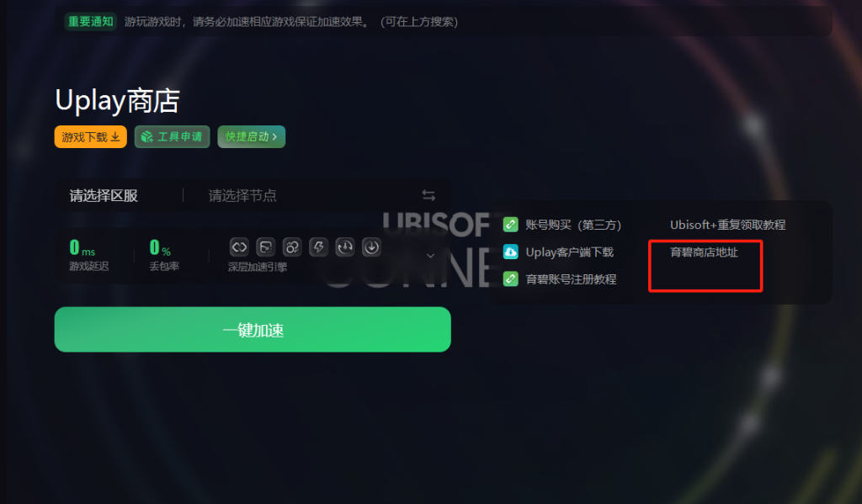The image size is (862, 504).
Task: Open the Ubisoft+重复领取教程 link
Action: click(727, 225)
